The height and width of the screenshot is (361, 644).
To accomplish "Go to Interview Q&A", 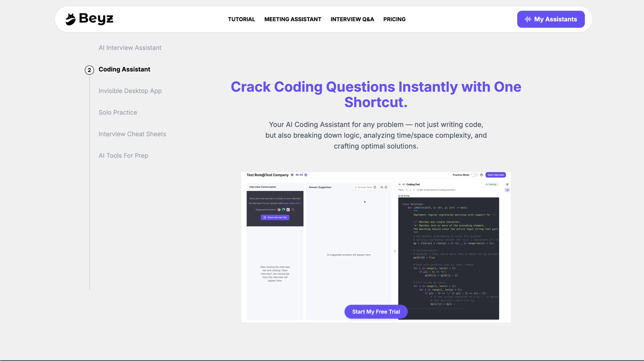I will coord(352,19).
